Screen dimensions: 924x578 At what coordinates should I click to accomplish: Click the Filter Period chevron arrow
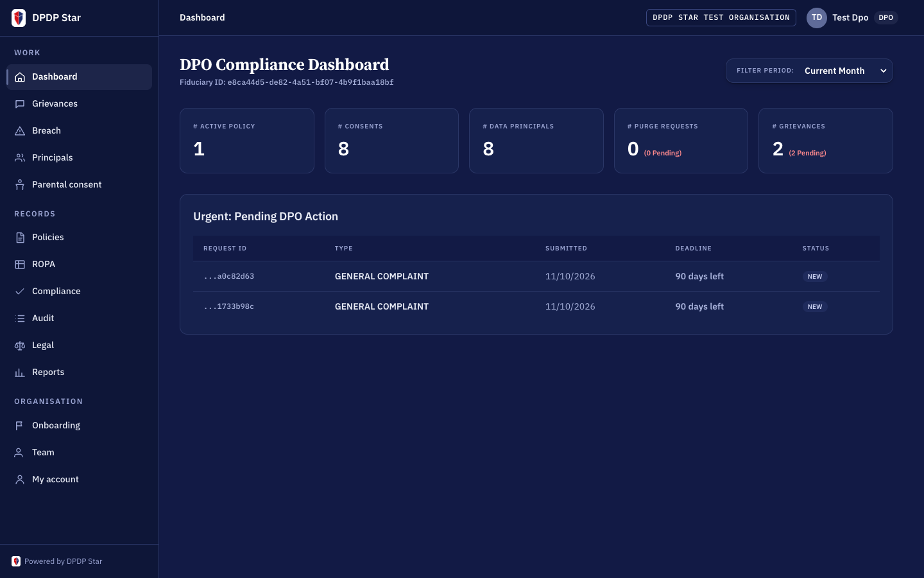click(x=884, y=71)
